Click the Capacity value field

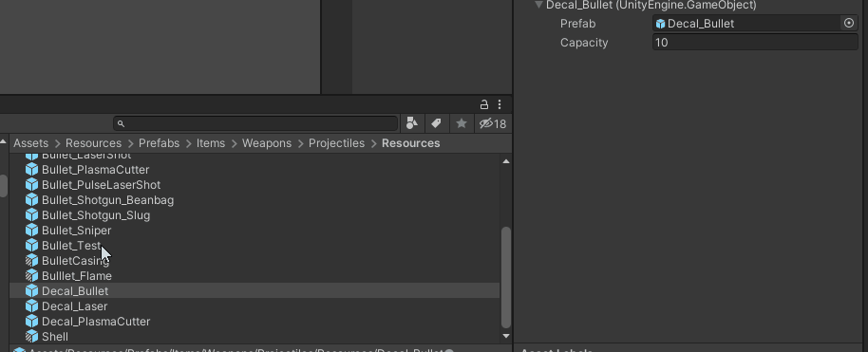pyautogui.click(x=755, y=43)
